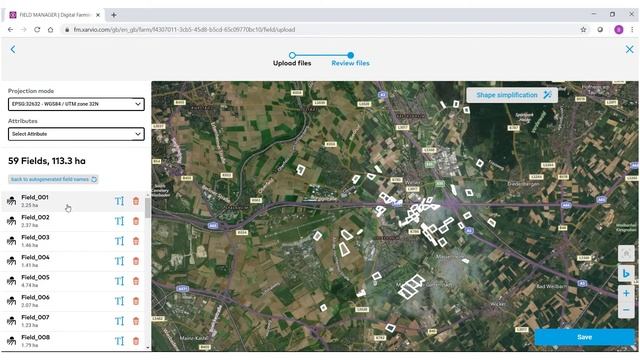This screenshot has width=640, height=360.
Task: Click the Field_004 field icon
Action: pyautogui.click(x=11, y=261)
